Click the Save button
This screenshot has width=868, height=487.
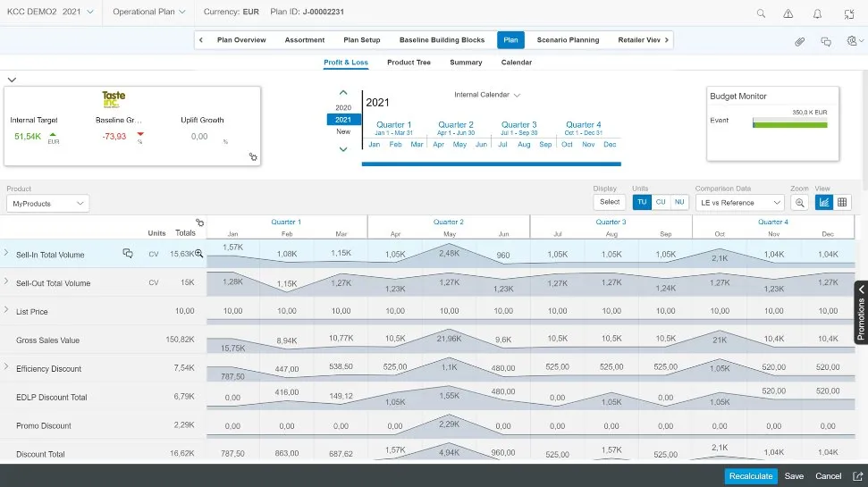(x=794, y=476)
